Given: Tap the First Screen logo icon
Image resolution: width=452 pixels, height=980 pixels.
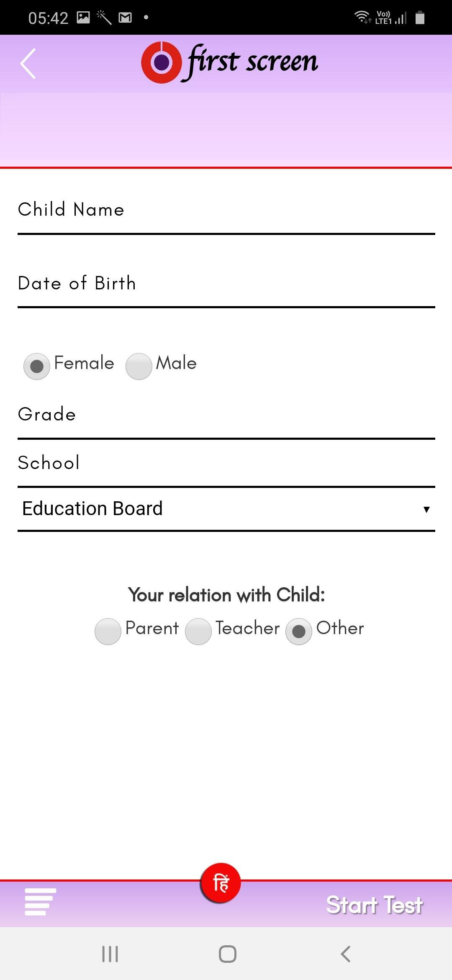Looking at the screenshot, I should click(161, 62).
